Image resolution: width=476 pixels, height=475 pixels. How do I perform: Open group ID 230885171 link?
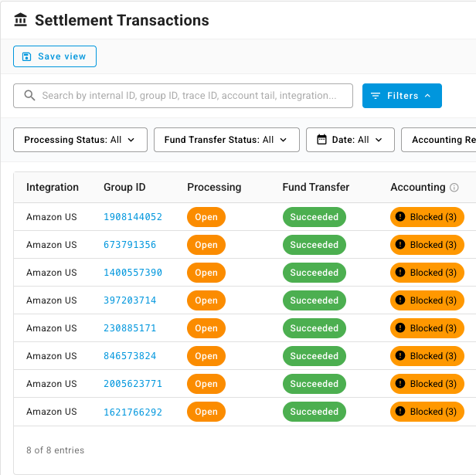click(130, 328)
